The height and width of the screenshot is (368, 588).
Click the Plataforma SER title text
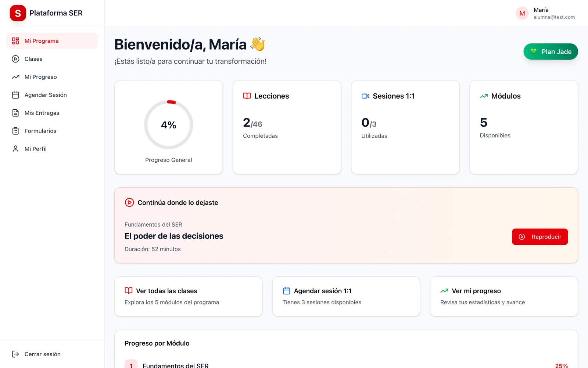56,13
